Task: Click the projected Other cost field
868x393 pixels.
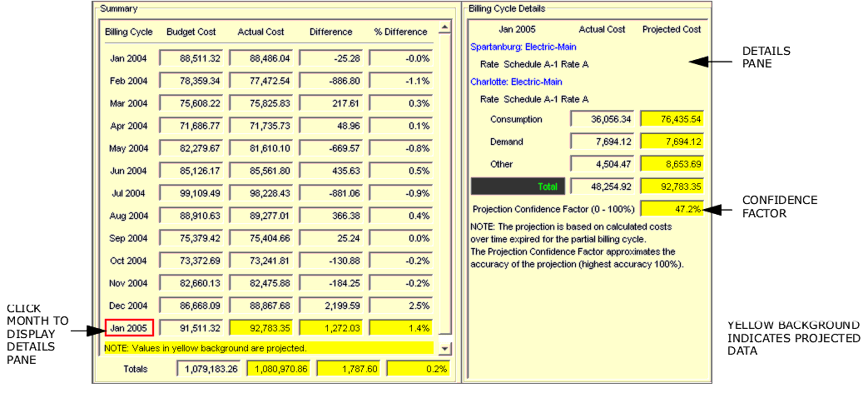Action: (x=672, y=165)
